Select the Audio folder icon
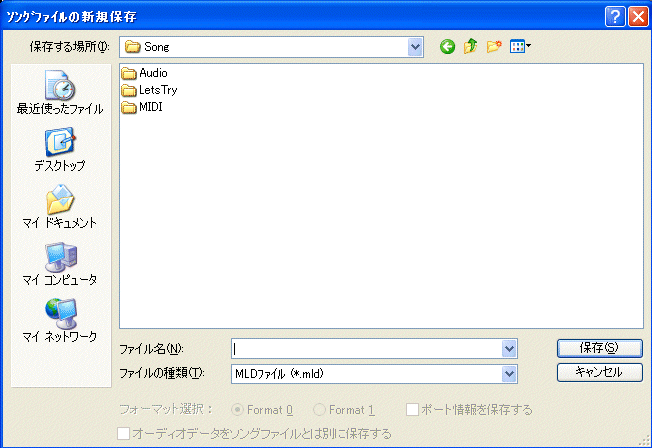652x448 pixels. 129,74
